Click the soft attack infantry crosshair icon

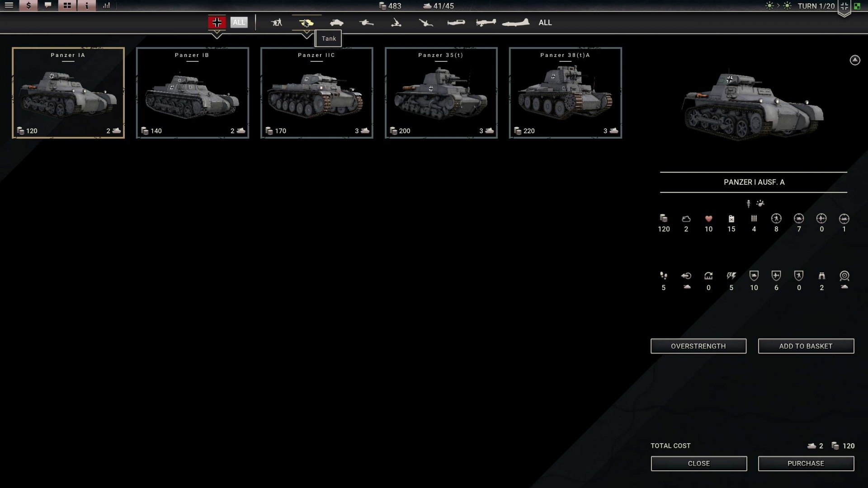776,219
